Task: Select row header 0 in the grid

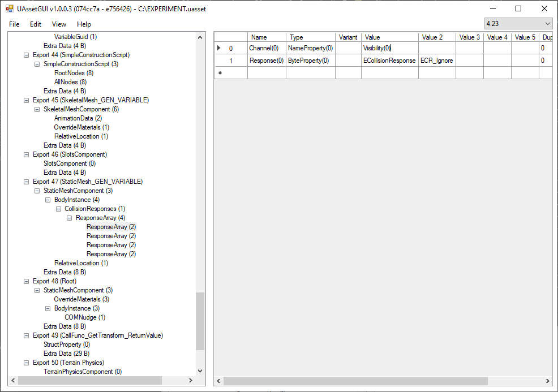Action: tap(230, 48)
